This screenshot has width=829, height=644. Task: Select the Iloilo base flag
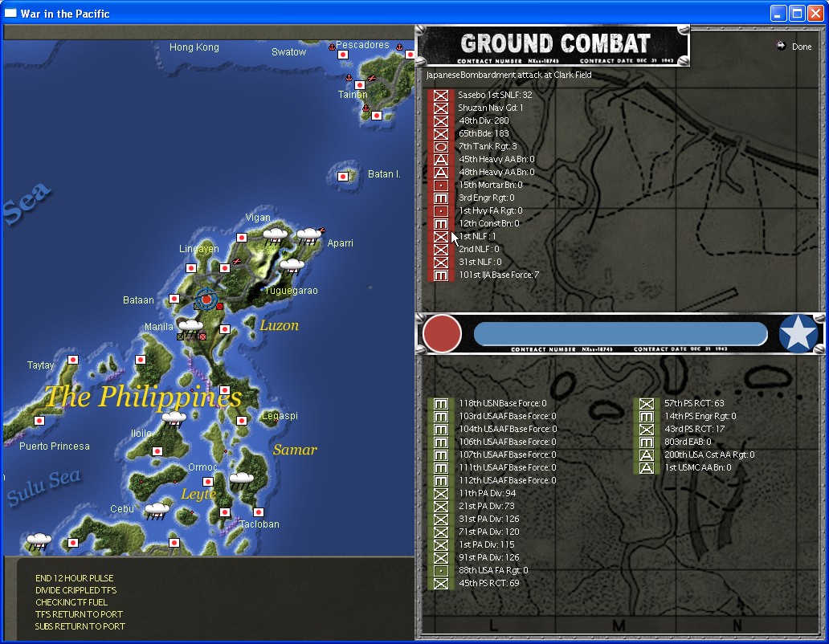157,451
